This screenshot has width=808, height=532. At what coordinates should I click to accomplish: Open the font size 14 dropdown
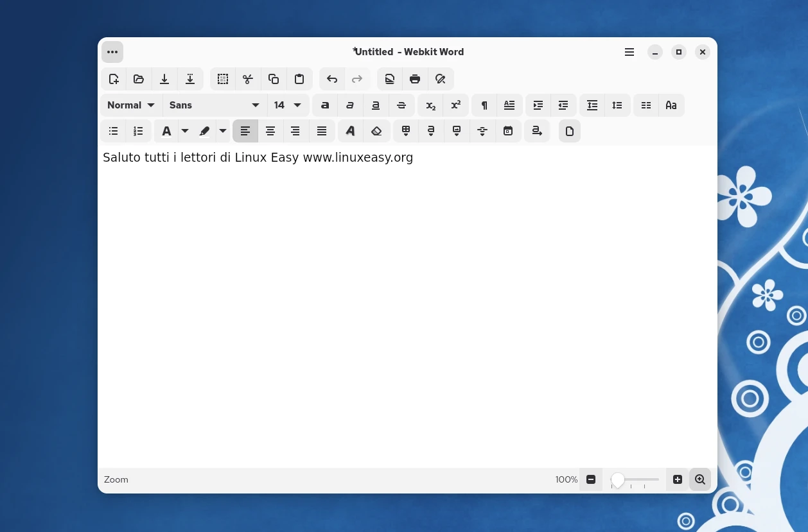point(288,105)
